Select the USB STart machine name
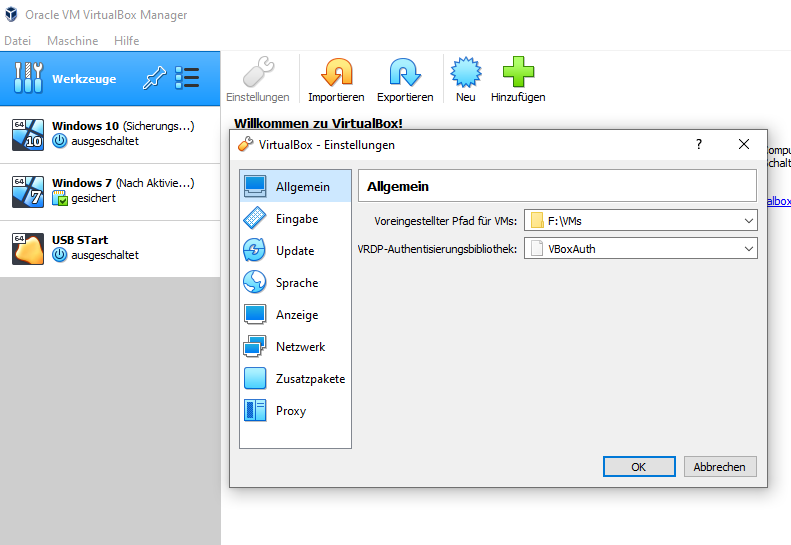 click(80, 240)
